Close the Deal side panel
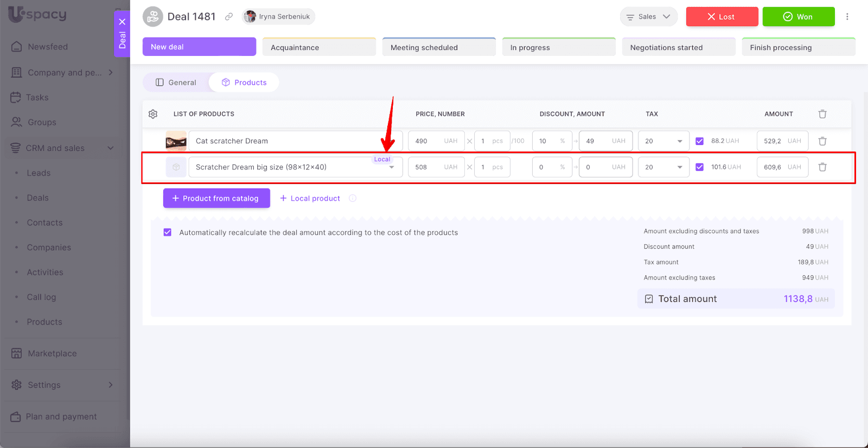Image resolution: width=868 pixels, height=448 pixels. pyautogui.click(x=122, y=22)
